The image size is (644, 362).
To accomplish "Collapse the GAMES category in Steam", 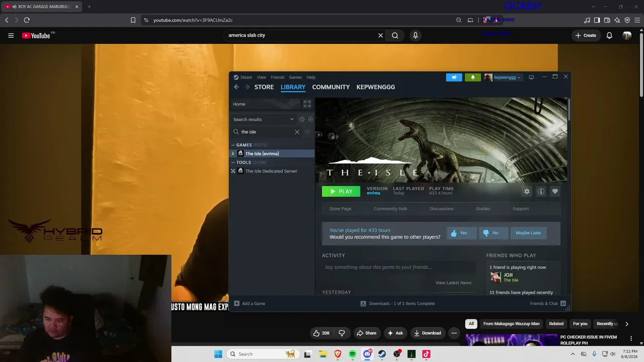I will pos(233,145).
